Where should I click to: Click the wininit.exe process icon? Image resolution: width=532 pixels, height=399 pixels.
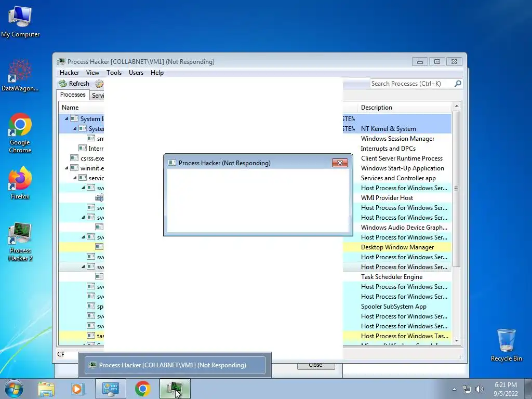[74, 168]
